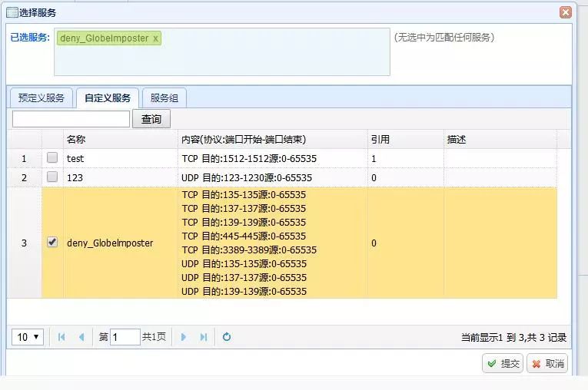
Task: Click the 查询 search button
Action: (151, 119)
